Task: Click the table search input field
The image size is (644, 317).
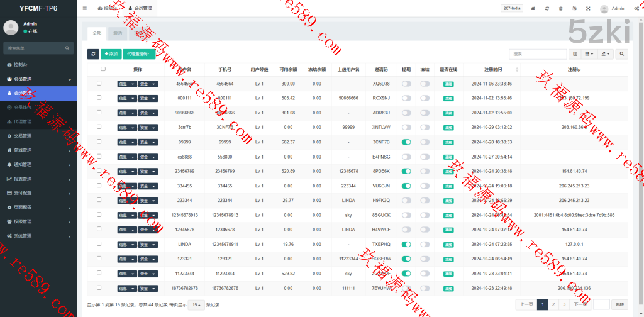Action: [x=534, y=55]
